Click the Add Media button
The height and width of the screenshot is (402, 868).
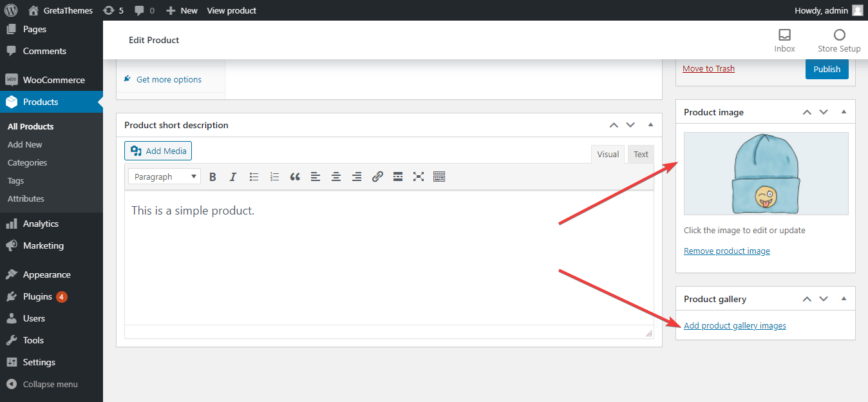point(158,151)
